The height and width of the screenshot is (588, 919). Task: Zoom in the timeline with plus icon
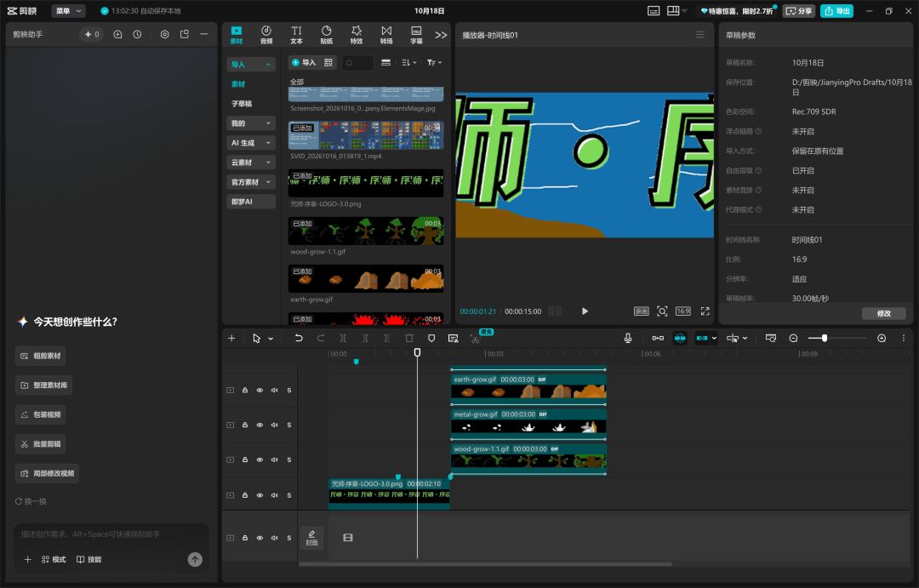coord(882,339)
